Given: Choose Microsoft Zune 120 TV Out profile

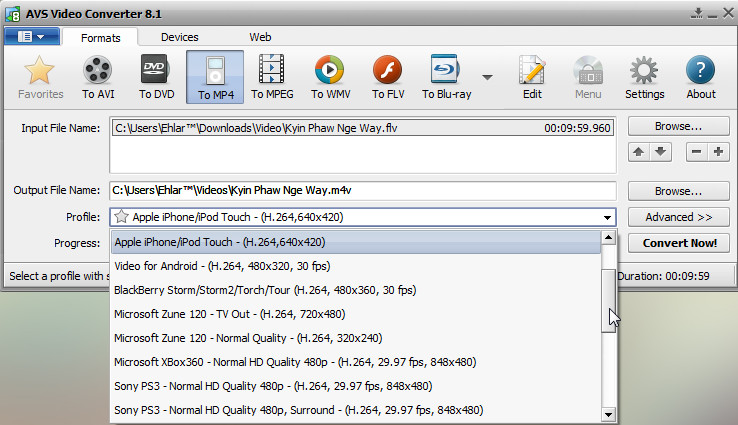Looking at the screenshot, I should pyautogui.click(x=356, y=314).
